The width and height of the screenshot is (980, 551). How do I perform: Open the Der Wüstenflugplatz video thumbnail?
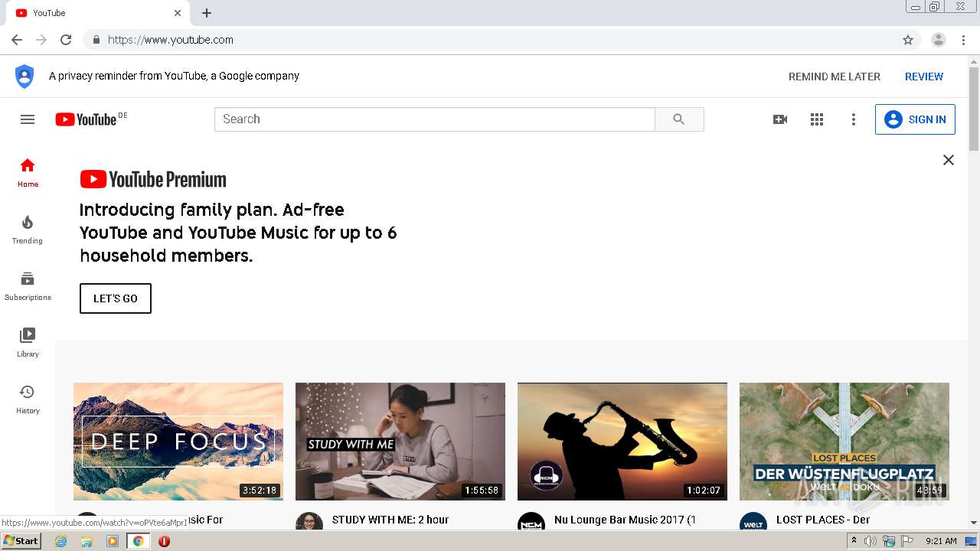[x=844, y=442]
